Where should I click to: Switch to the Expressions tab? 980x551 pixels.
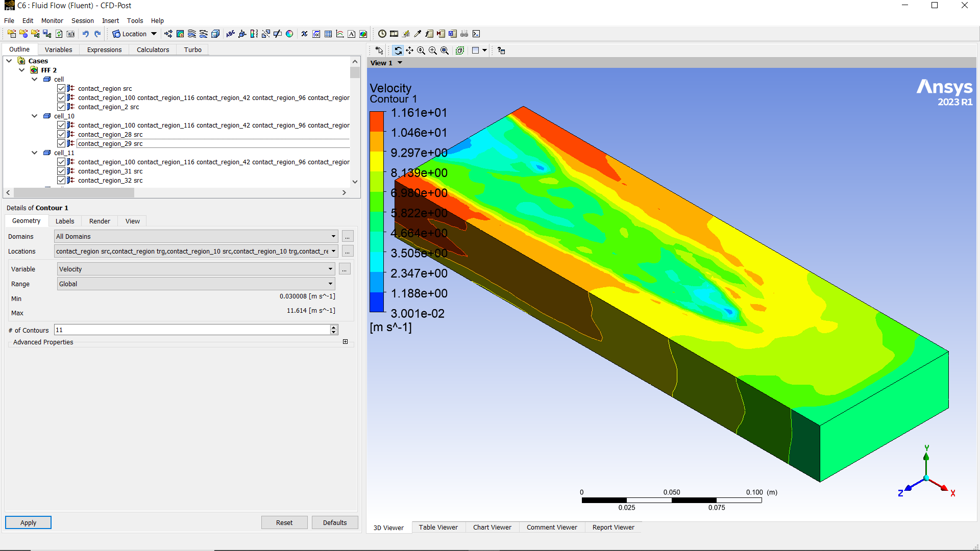(104, 49)
